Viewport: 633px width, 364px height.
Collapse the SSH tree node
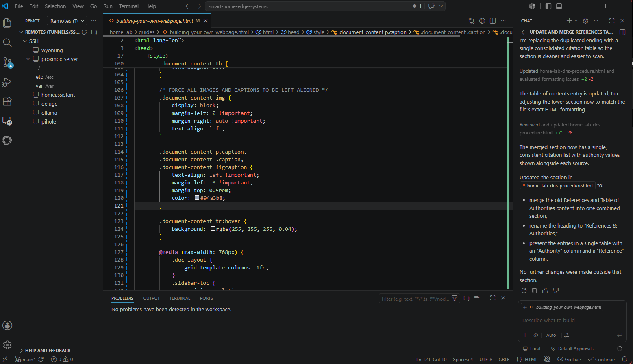click(x=25, y=41)
